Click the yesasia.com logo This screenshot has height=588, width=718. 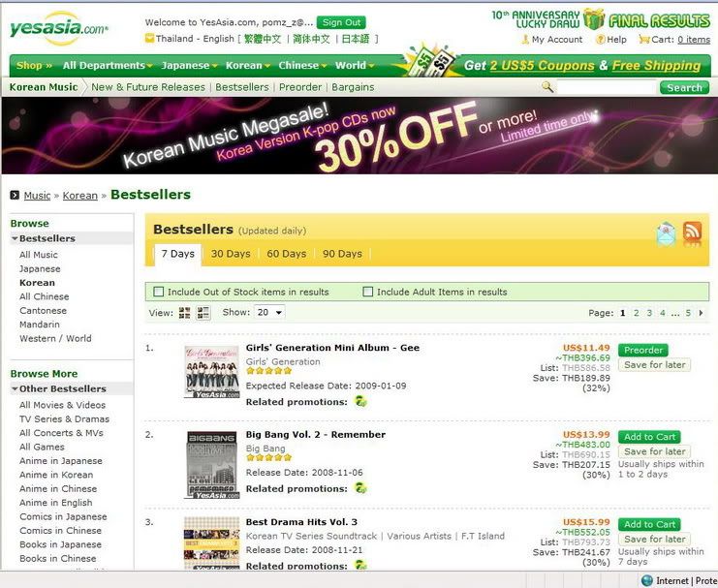tap(58, 28)
